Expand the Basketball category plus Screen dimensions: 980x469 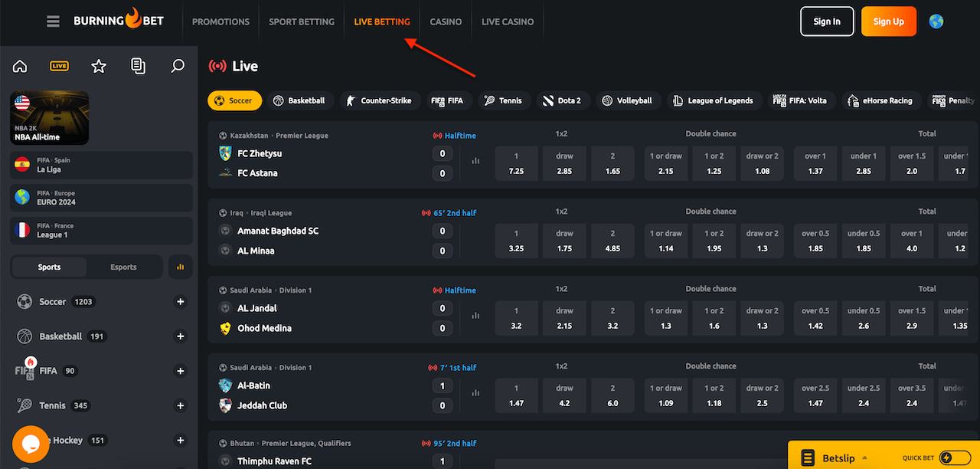point(181,336)
